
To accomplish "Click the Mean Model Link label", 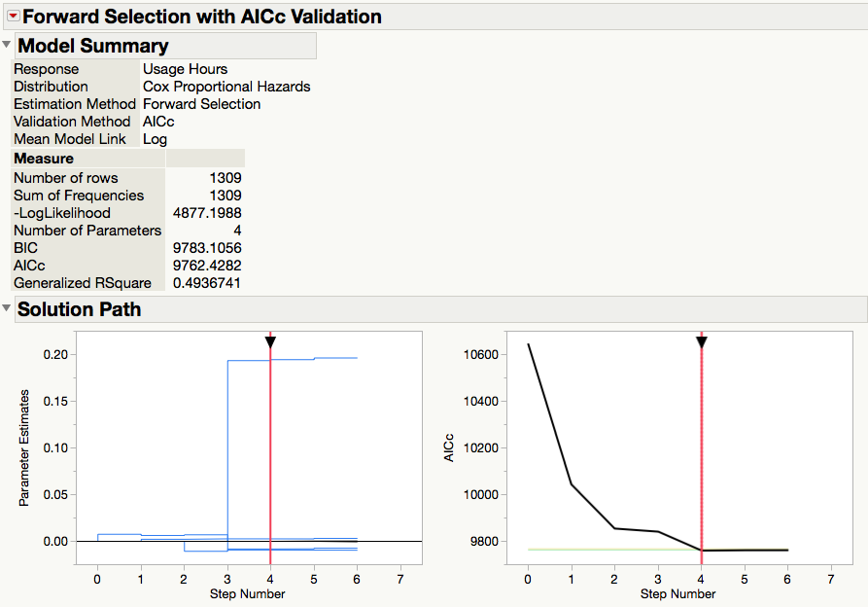I will [x=70, y=139].
